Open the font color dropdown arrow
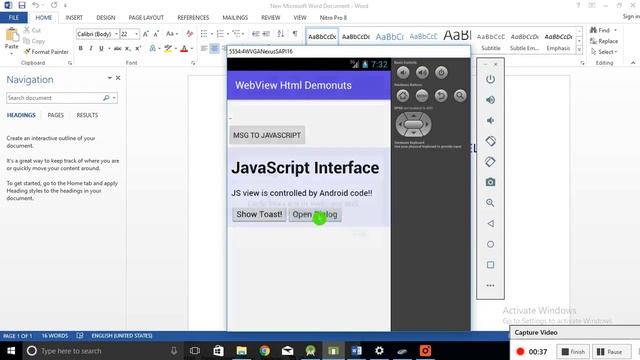Image resolution: width=640 pixels, height=360 pixels. click(192, 49)
